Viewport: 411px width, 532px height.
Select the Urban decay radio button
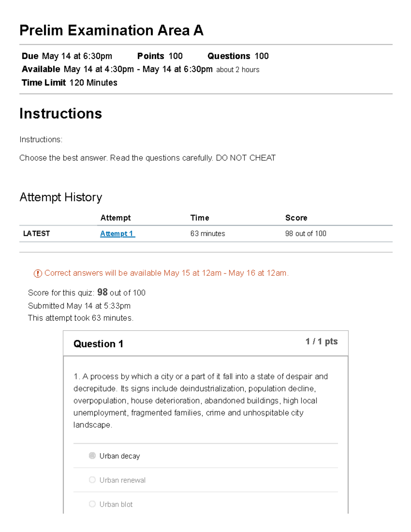coord(92,456)
